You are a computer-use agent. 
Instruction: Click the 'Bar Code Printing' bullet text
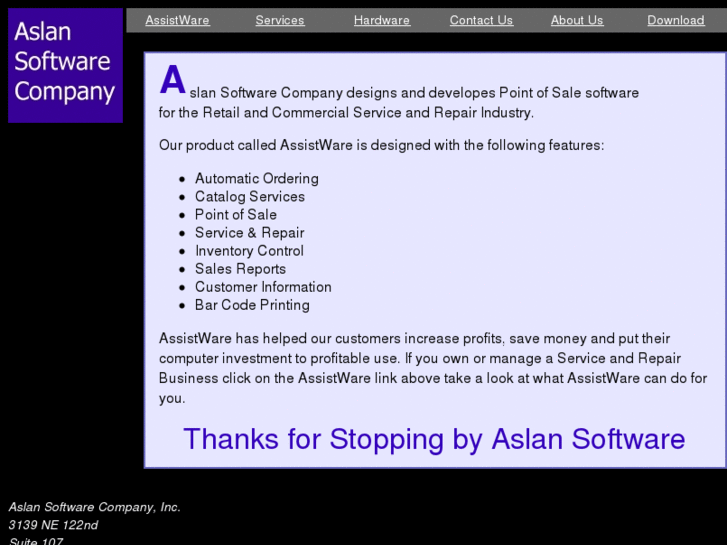point(252,305)
